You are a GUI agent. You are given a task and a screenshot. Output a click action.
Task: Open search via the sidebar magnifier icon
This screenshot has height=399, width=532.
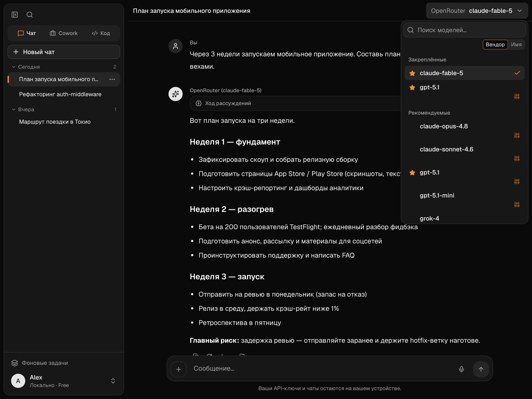29,15
